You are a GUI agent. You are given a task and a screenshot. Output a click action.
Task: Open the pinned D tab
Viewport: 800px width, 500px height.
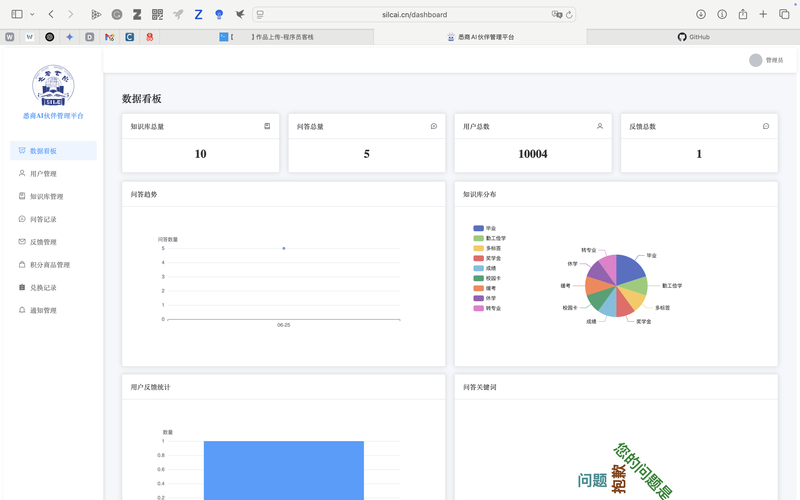click(89, 37)
